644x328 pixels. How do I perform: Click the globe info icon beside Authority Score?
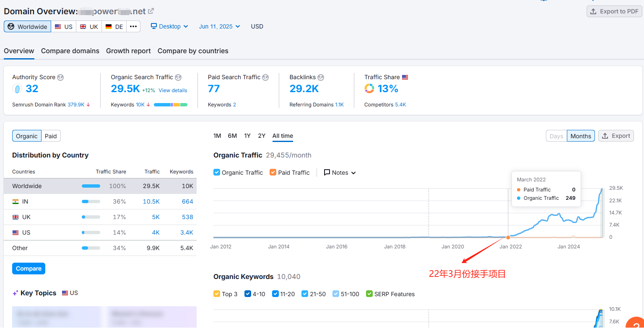[x=60, y=77]
